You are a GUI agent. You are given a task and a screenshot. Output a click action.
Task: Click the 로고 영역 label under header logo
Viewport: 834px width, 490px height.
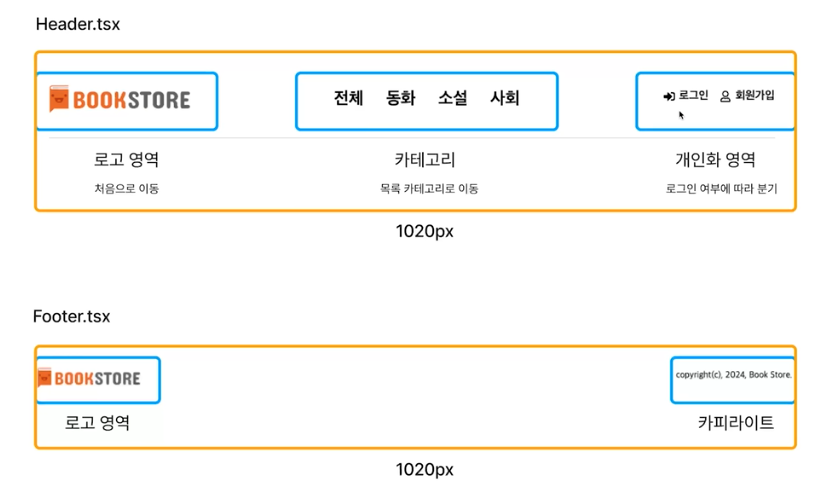[x=126, y=159]
